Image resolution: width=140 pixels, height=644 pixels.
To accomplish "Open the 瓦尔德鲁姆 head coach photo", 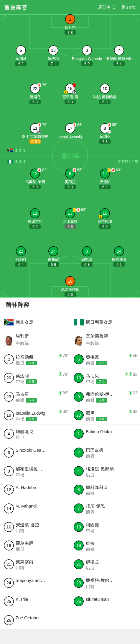I will 79,340.
